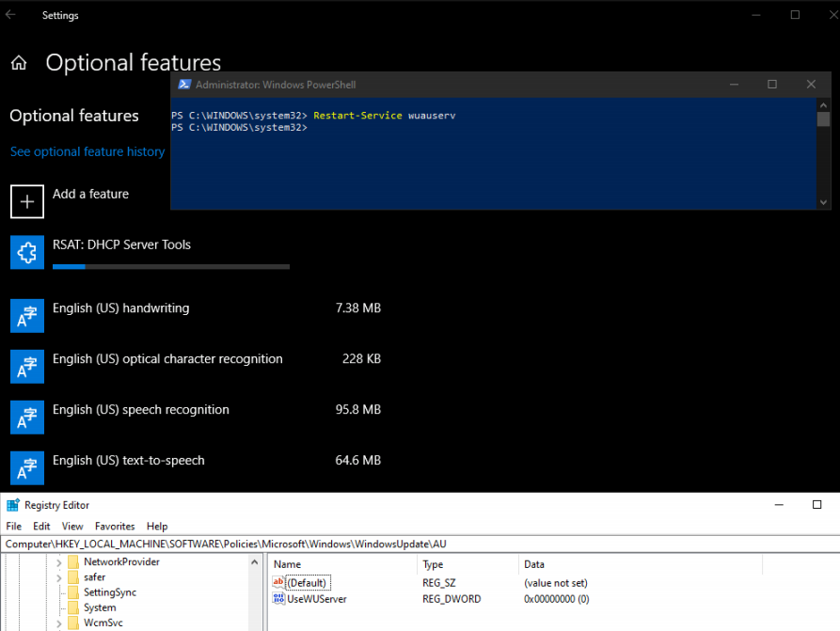Click the 0x00000000 (0) data cell

tap(557, 599)
